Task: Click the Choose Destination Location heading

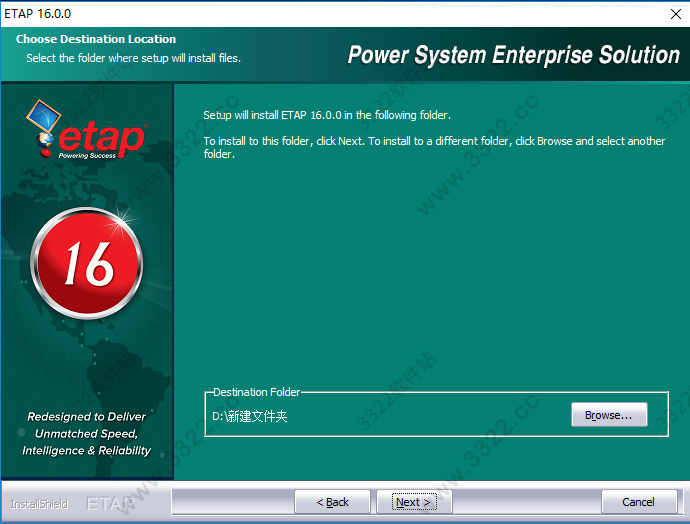Action: [96, 39]
